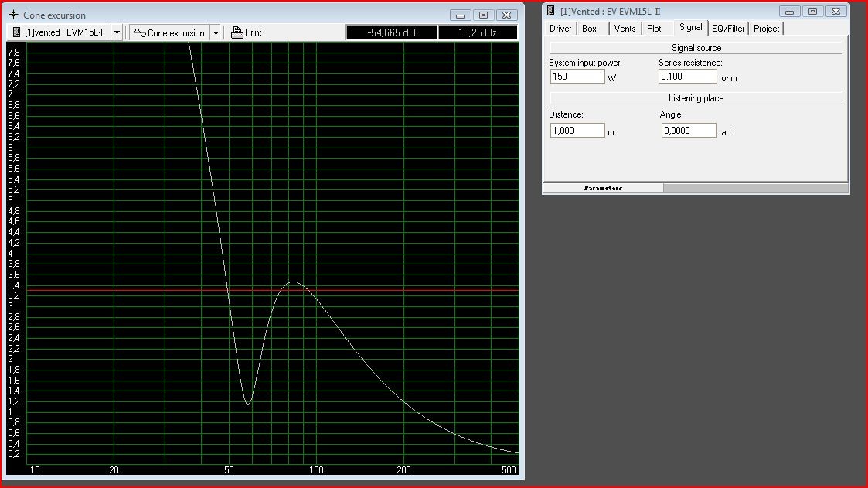This screenshot has height=488, width=868.
Task: Click the System input power field
Action: pos(577,77)
